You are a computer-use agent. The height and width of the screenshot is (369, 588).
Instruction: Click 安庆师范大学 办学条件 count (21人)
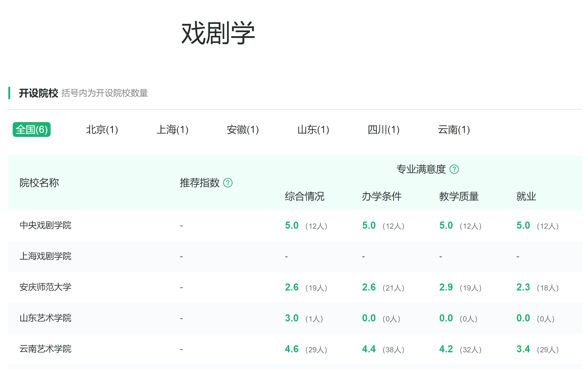point(393,288)
